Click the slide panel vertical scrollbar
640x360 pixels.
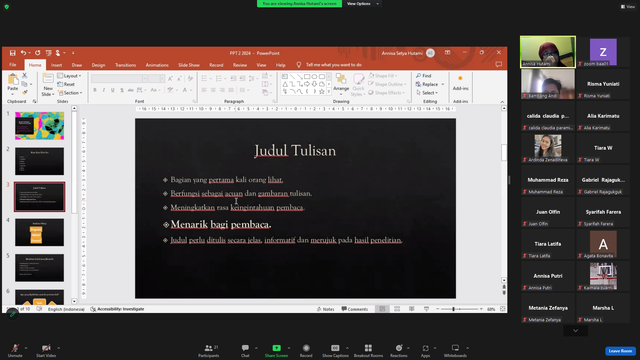pos(74,163)
